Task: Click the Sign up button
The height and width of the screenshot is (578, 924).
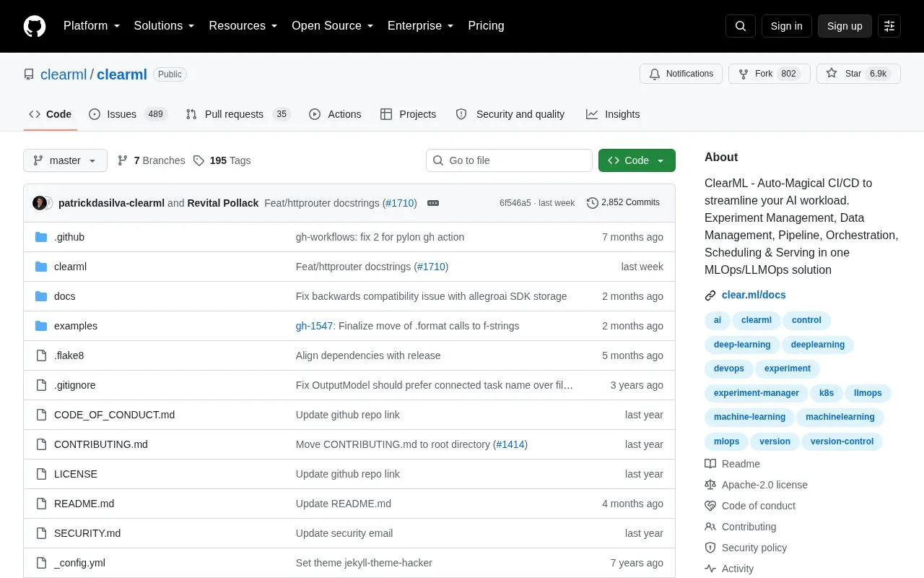Action: (845, 26)
